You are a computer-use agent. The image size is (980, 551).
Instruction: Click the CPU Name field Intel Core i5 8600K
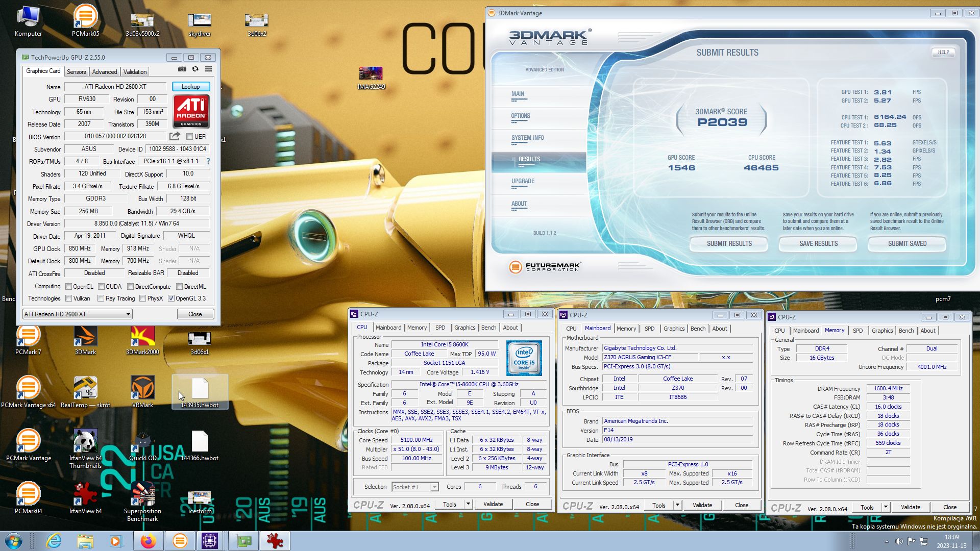coord(444,344)
